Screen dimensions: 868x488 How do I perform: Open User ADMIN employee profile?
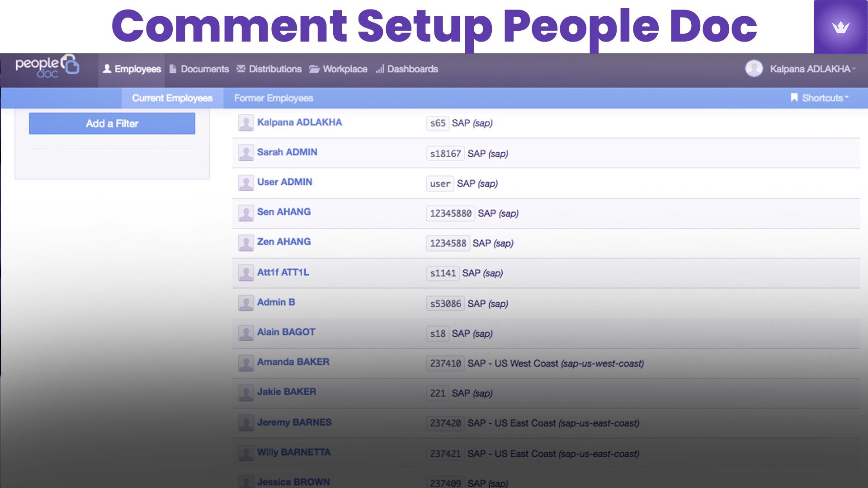(x=284, y=182)
